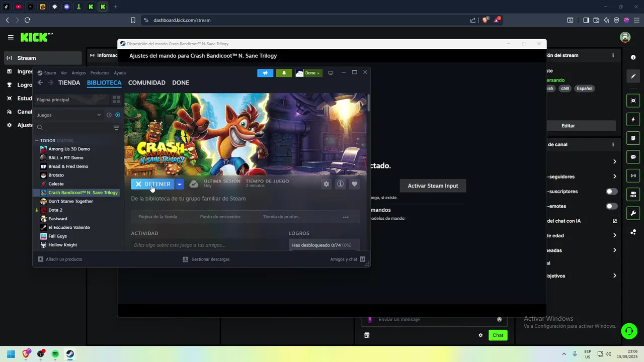The height and width of the screenshot is (362, 644).
Task: Click the Enviar un mensaje chat input
Action: (x=433, y=319)
